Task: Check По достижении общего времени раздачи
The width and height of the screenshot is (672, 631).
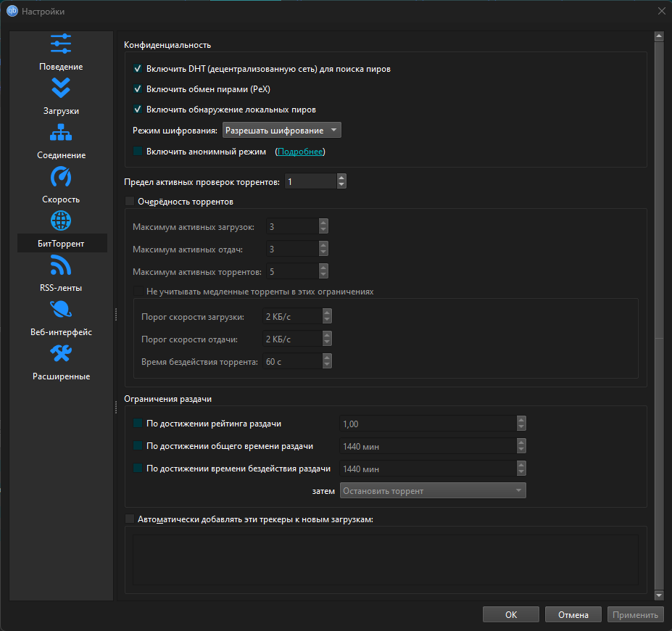Action: [x=138, y=446]
